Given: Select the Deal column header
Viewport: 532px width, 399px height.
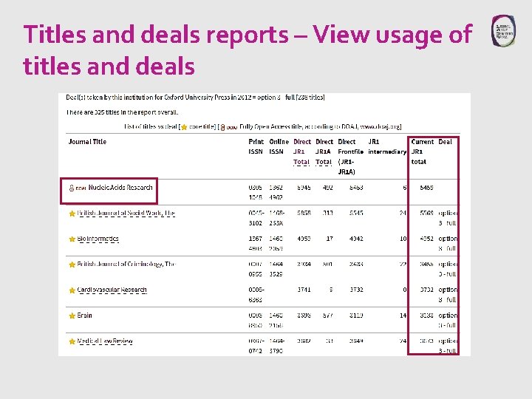Looking at the screenshot, I should point(445,142).
